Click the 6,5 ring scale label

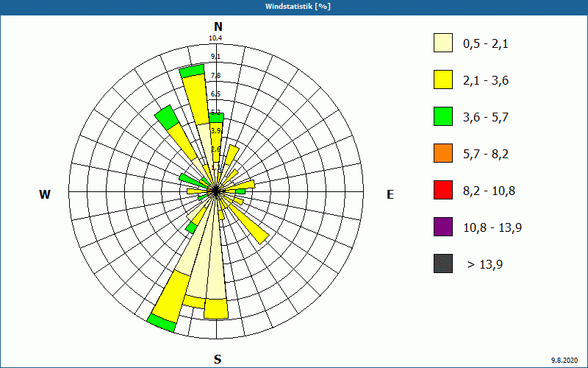[215, 94]
